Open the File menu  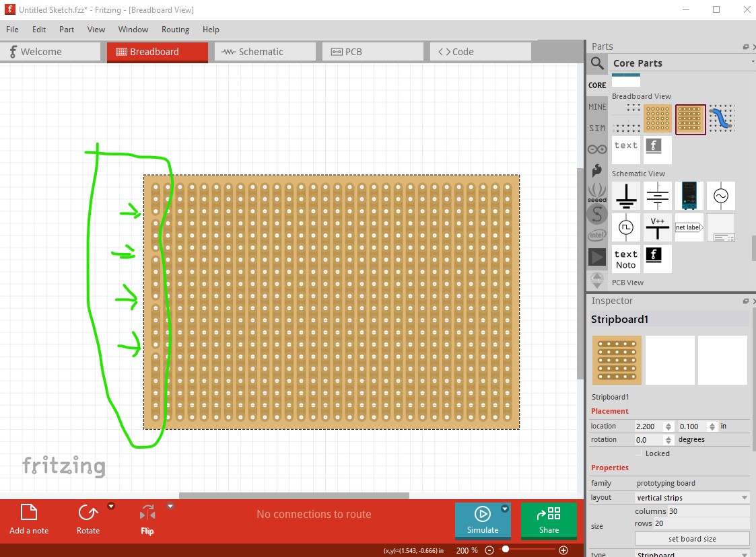(x=12, y=30)
